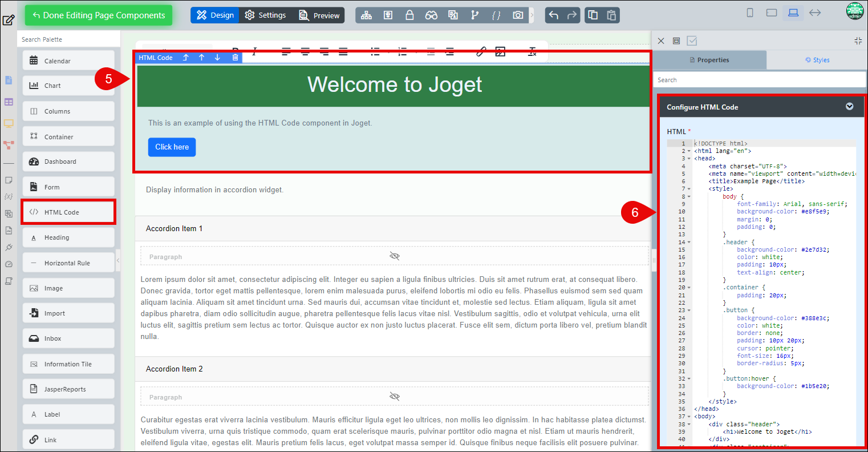Switch to desktop laptop view
868x452 pixels.
(793, 13)
